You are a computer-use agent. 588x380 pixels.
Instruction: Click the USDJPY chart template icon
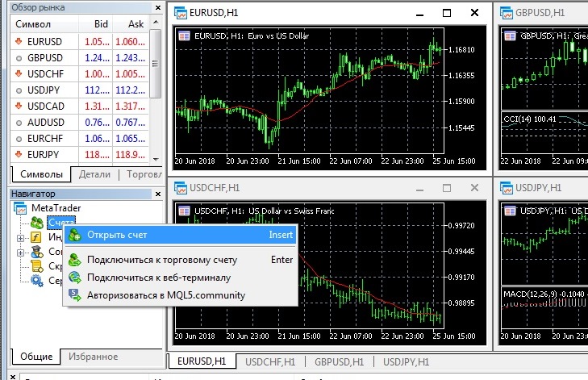[510, 211]
